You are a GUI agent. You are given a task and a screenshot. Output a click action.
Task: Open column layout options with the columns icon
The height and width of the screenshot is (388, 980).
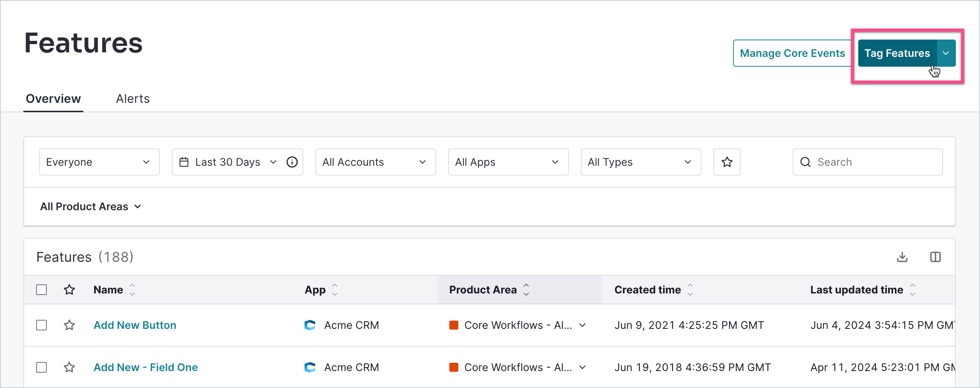936,257
